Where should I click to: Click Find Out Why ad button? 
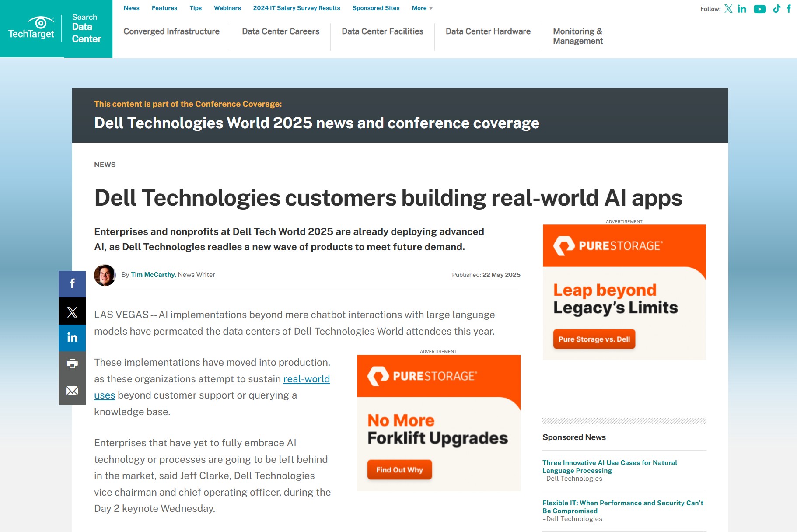(399, 470)
